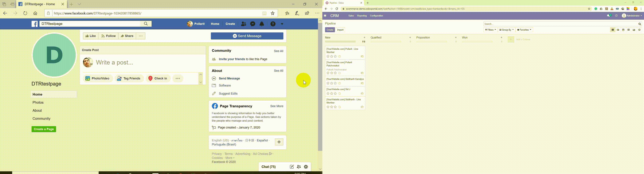Bookmark Odoo page with Chrome star
The image size is (644, 174).
coord(589,9)
